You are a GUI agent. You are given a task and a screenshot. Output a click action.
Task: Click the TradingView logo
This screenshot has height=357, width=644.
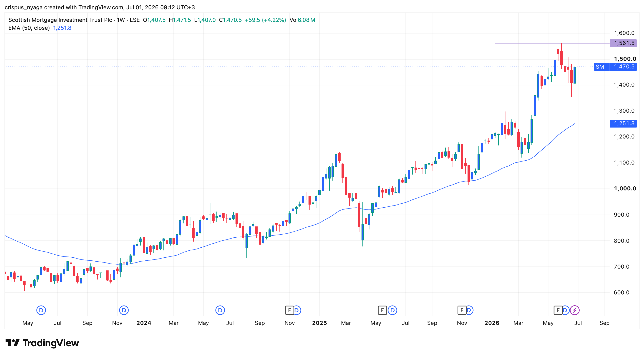[42, 343]
